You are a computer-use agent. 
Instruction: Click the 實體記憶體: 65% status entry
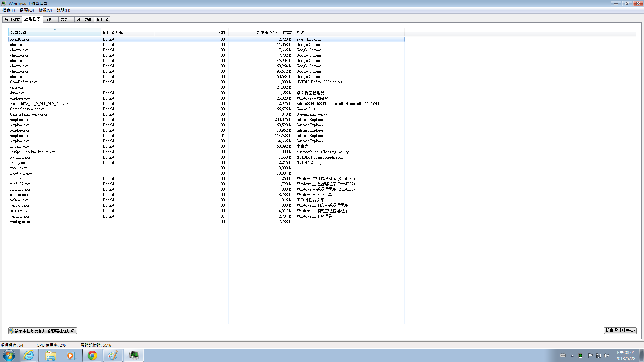(x=96, y=345)
